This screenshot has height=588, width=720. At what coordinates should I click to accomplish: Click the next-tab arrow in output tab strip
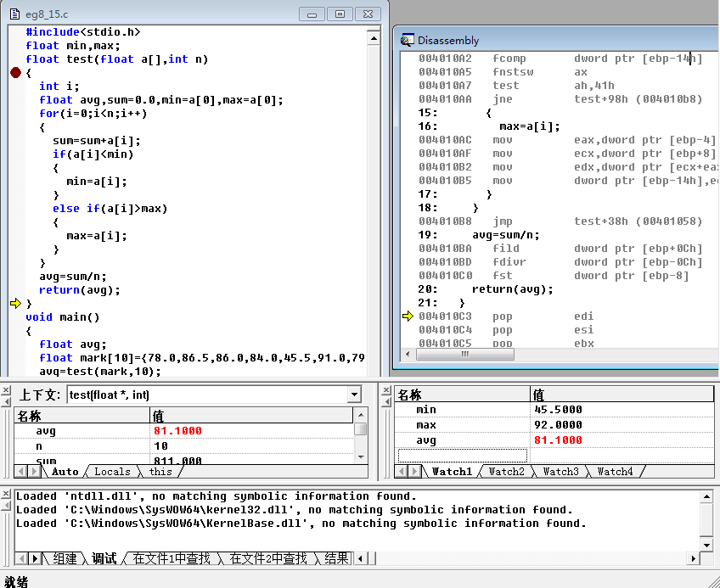point(35,558)
